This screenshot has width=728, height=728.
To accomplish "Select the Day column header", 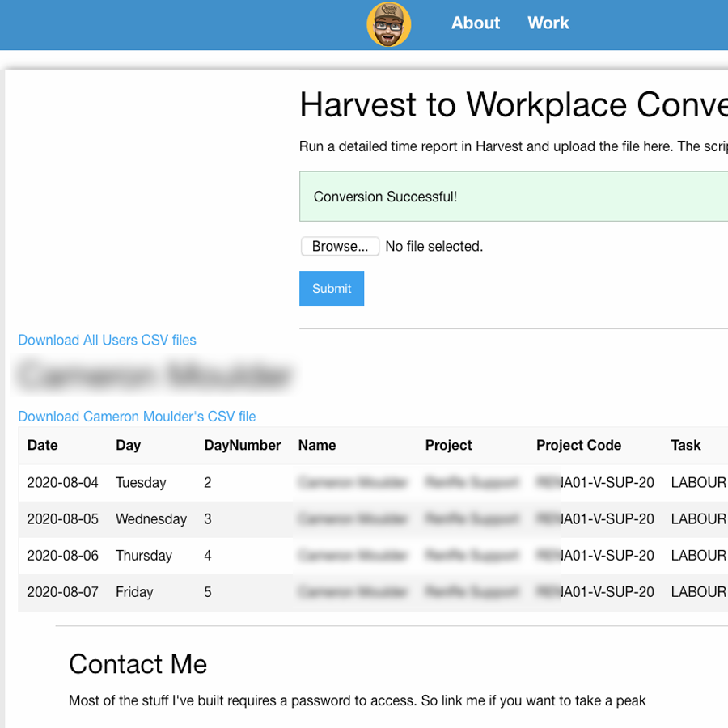I will (x=128, y=446).
